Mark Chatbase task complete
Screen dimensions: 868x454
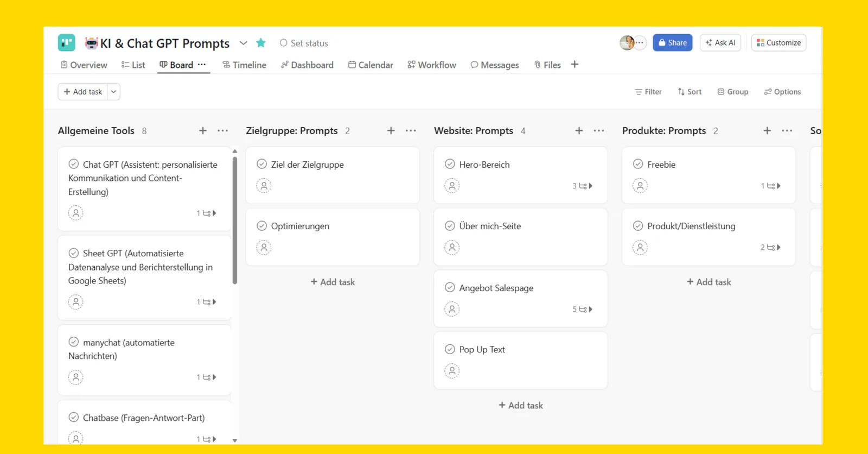(x=74, y=418)
